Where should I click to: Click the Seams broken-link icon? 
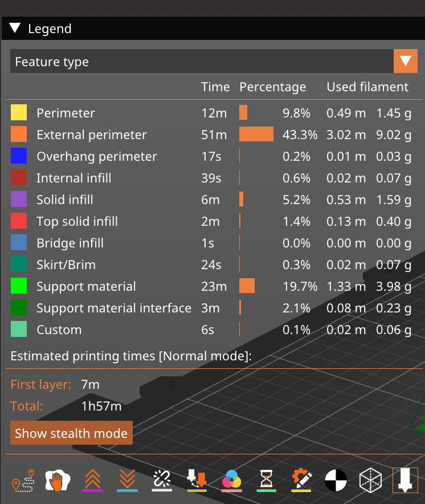click(162, 480)
